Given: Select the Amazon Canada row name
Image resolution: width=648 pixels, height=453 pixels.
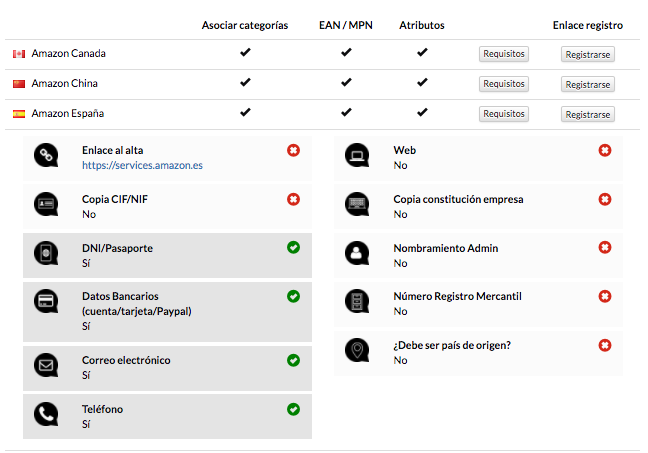Looking at the screenshot, I should (69, 53).
